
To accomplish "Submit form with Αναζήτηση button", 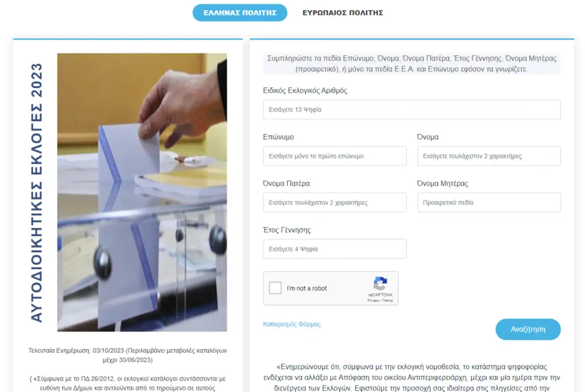I will [x=528, y=329].
